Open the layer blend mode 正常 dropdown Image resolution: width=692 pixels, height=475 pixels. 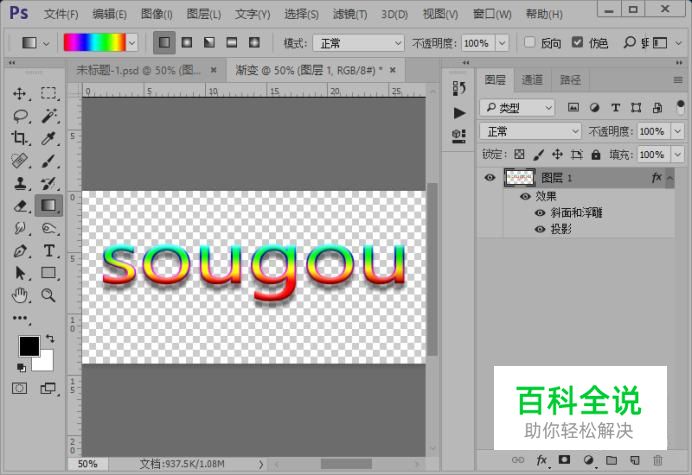(x=530, y=132)
